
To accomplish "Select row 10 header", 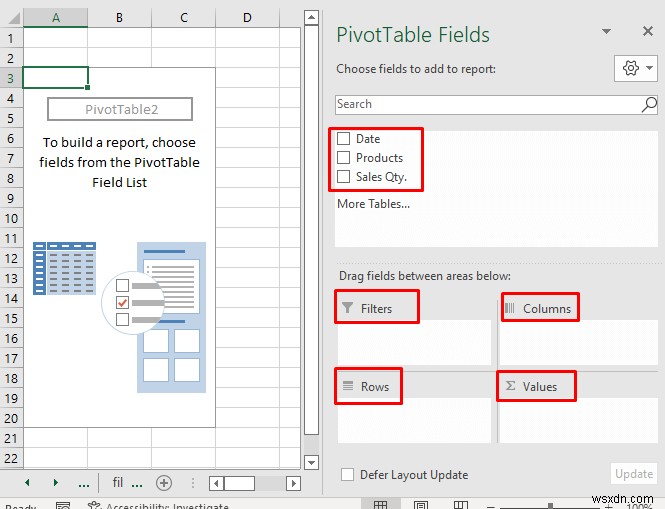I will click(11, 218).
